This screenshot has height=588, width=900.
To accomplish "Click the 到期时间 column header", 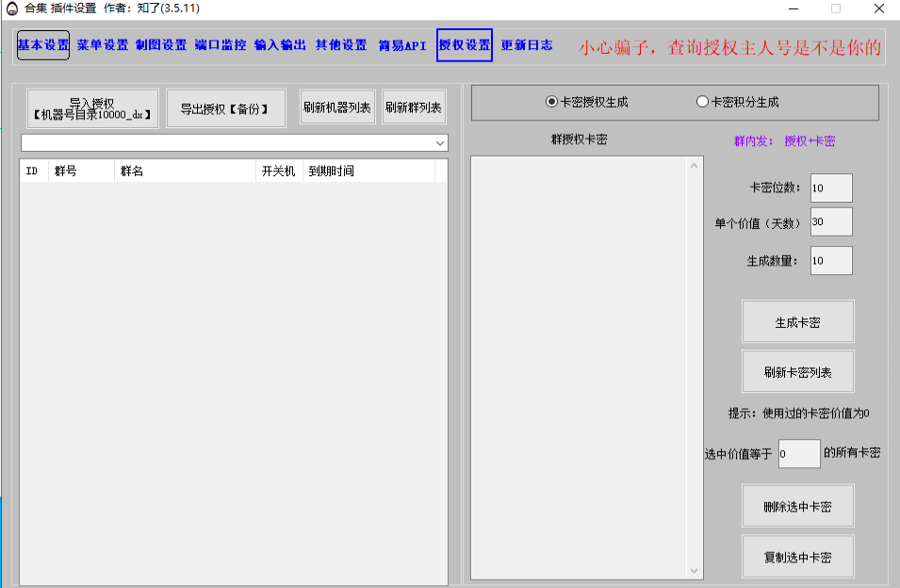I will click(x=368, y=171).
